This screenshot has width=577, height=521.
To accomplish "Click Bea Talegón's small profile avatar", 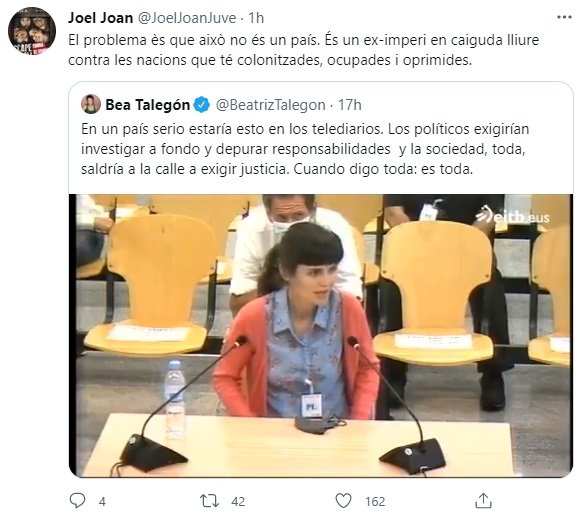I will coord(91,104).
